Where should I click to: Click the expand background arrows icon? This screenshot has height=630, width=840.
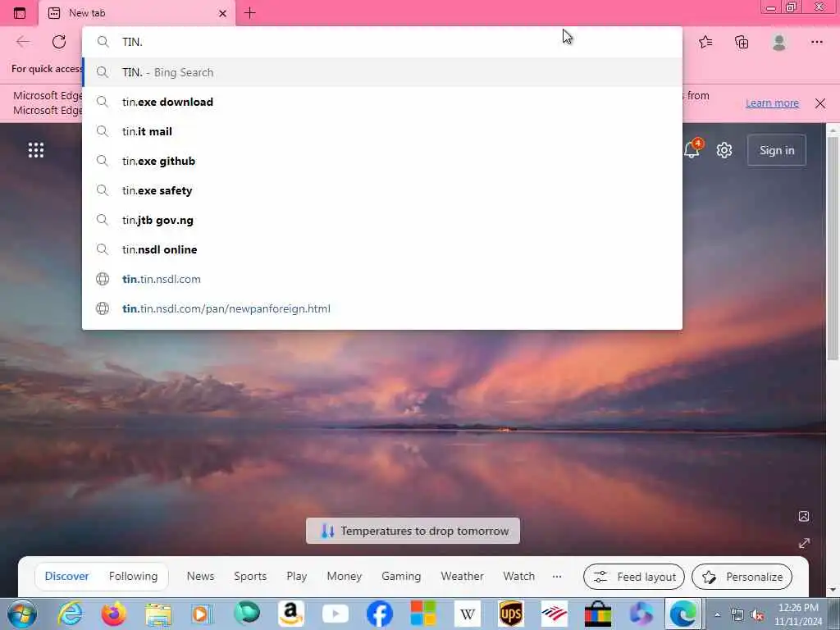[x=804, y=543]
